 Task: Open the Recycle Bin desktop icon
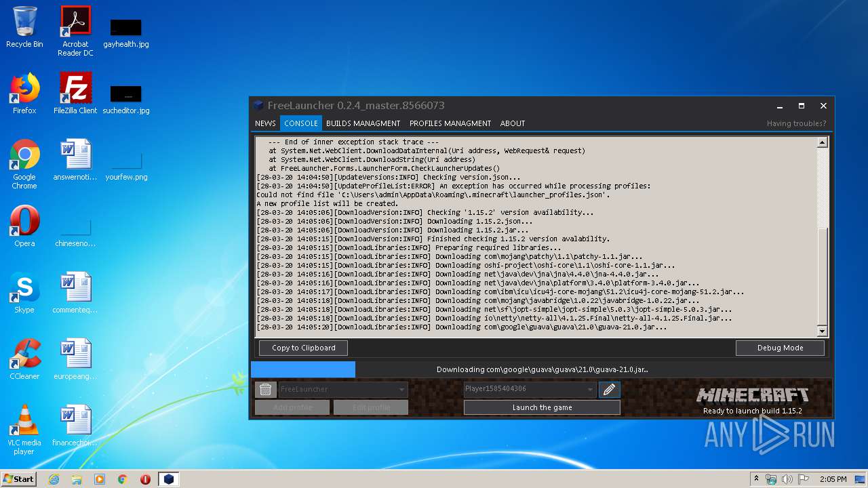pos(24,27)
